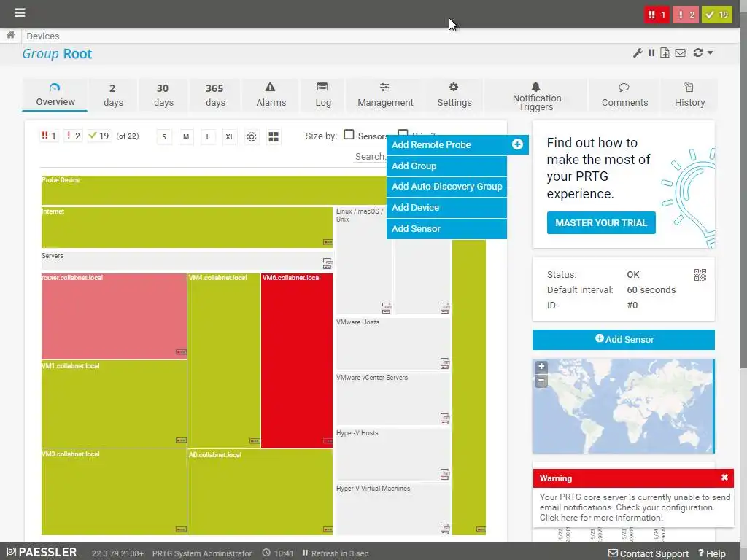This screenshot has height=560, width=747.
Task: Open the History tab
Action: [689, 95]
